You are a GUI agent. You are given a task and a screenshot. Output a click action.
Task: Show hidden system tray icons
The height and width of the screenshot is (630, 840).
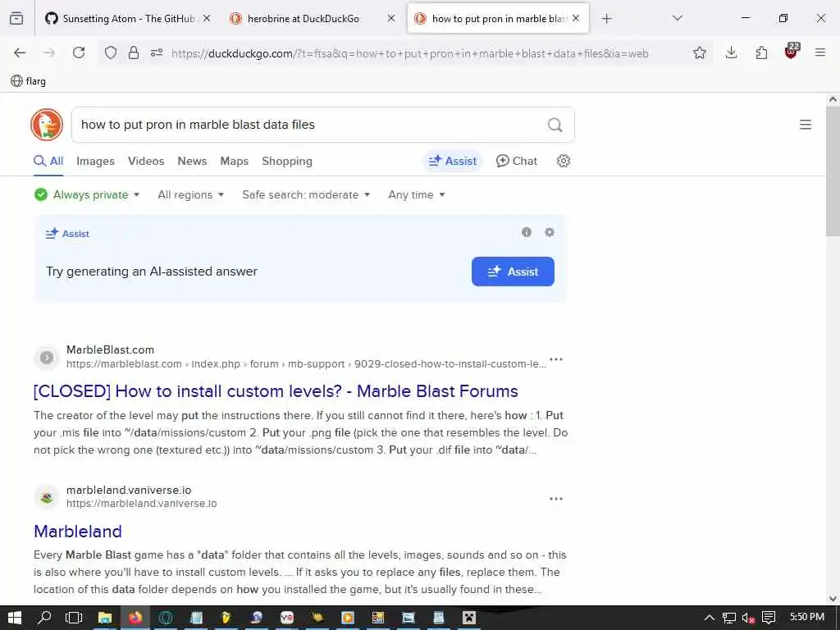[x=709, y=619]
